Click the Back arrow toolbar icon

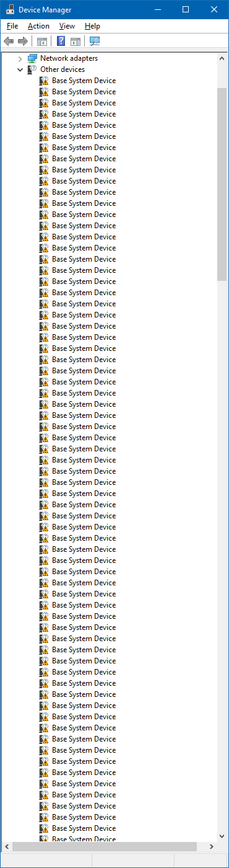click(9, 42)
